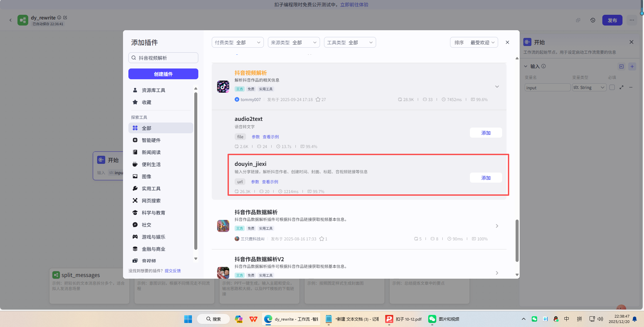Screen dimensions: 644x327
Task: Open the 排序 最受欢迎 sort dropdown
Action: pyautogui.click(x=474, y=42)
